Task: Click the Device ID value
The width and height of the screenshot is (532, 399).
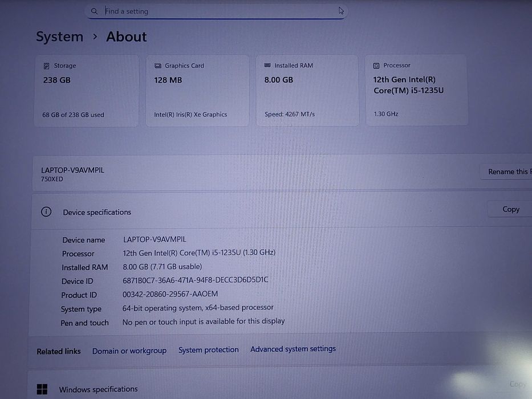Action: (195, 280)
